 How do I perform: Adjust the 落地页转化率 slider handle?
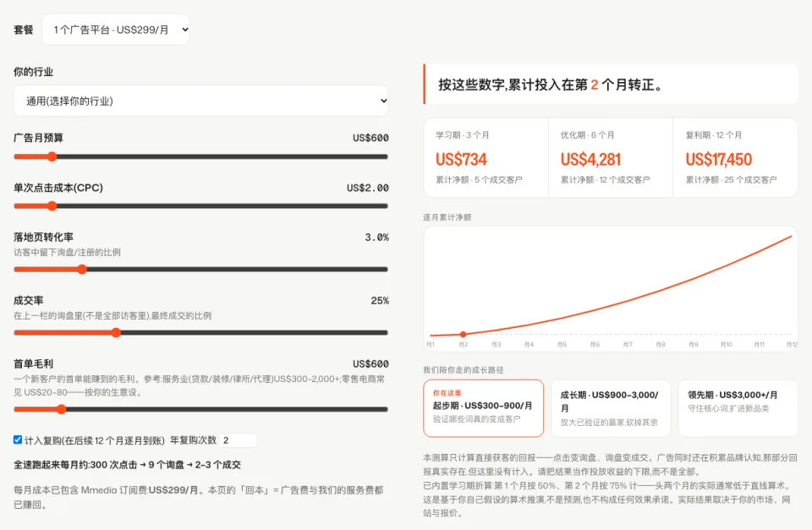click(82, 269)
